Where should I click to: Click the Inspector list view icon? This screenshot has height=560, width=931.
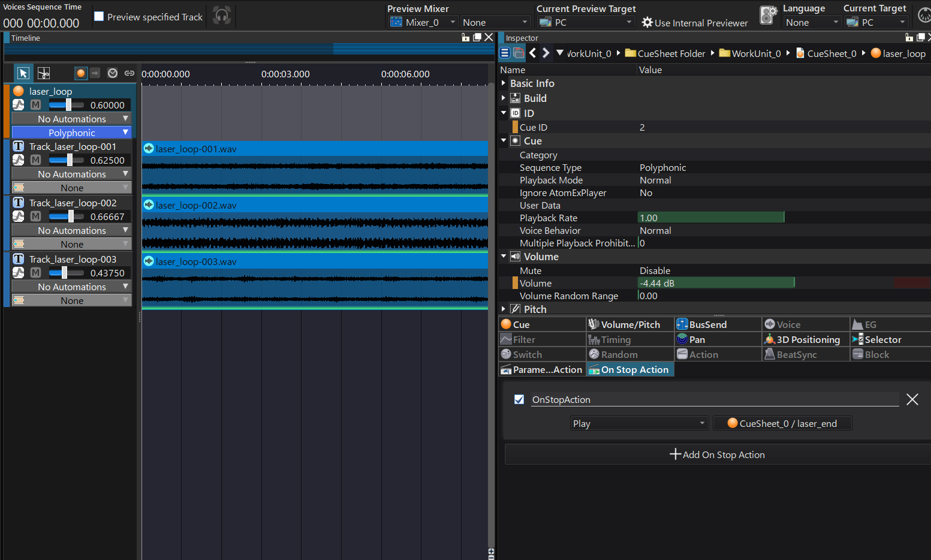505,53
